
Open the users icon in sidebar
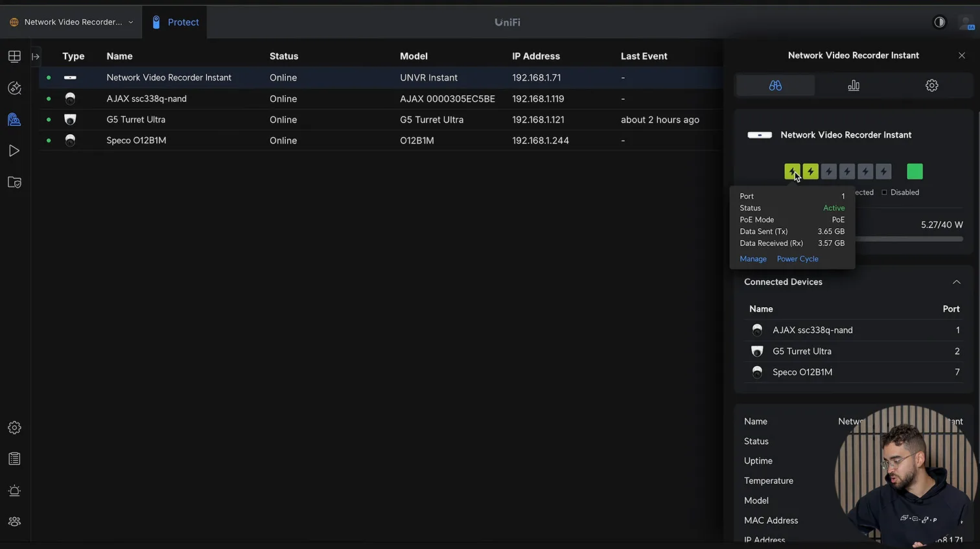[14, 522]
